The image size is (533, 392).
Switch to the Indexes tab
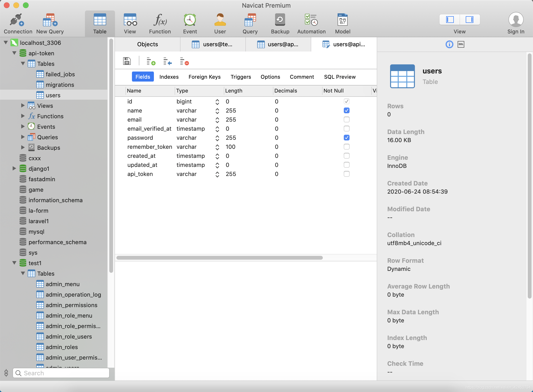[169, 77]
